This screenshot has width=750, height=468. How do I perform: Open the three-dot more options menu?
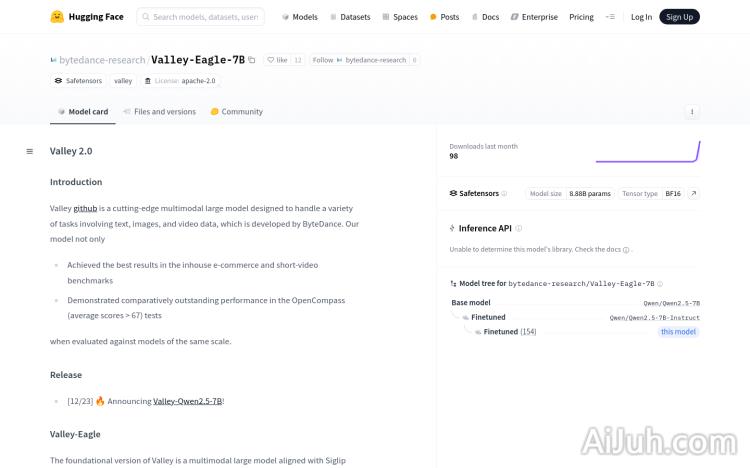[x=692, y=112]
